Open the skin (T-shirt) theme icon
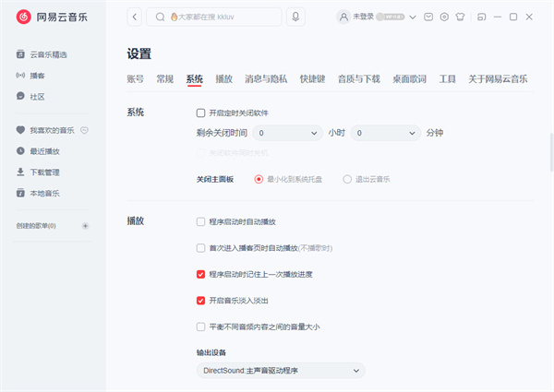 click(x=461, y=17)
